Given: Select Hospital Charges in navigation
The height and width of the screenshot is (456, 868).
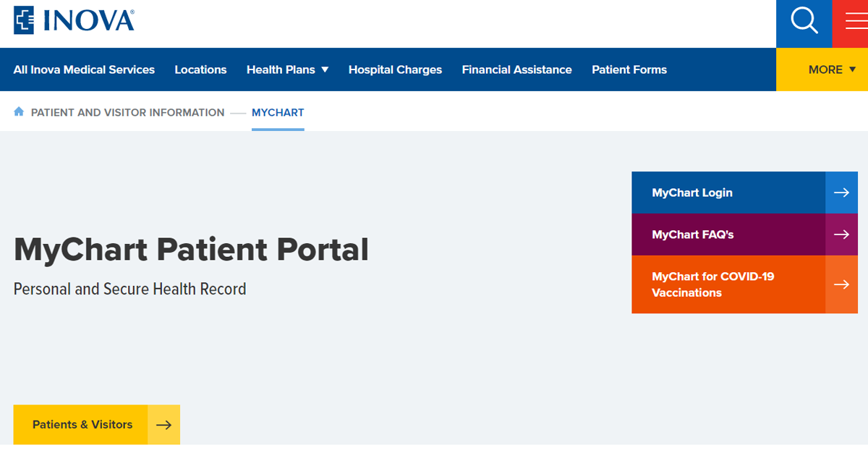Looking at the screenshot, I should (x=395, y=69).
